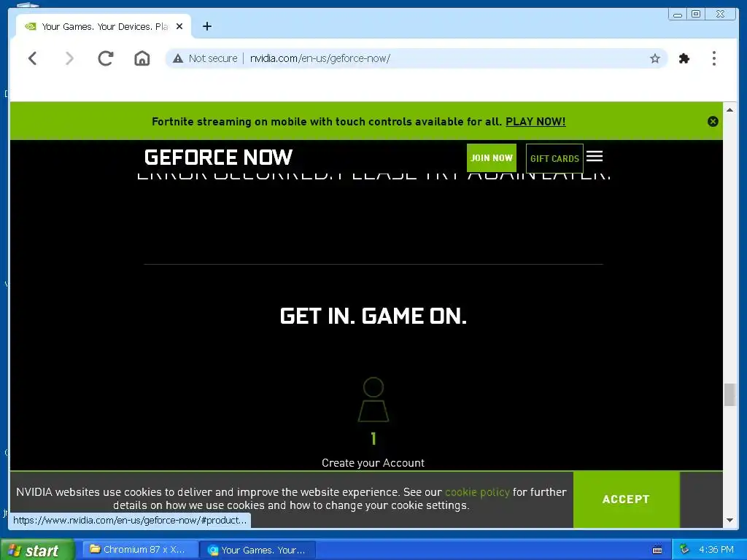Open a new browser tab
747x560 pixels.
click(206, 26)
